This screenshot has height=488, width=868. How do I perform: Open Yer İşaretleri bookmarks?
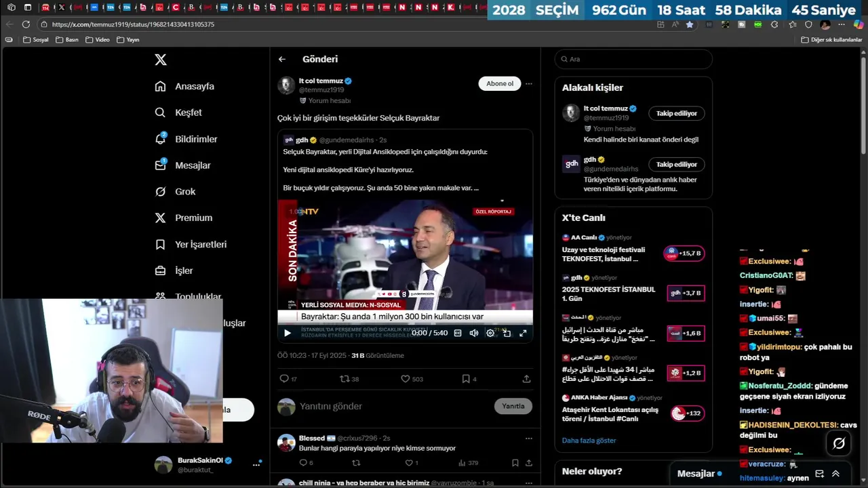pos(191,244)
